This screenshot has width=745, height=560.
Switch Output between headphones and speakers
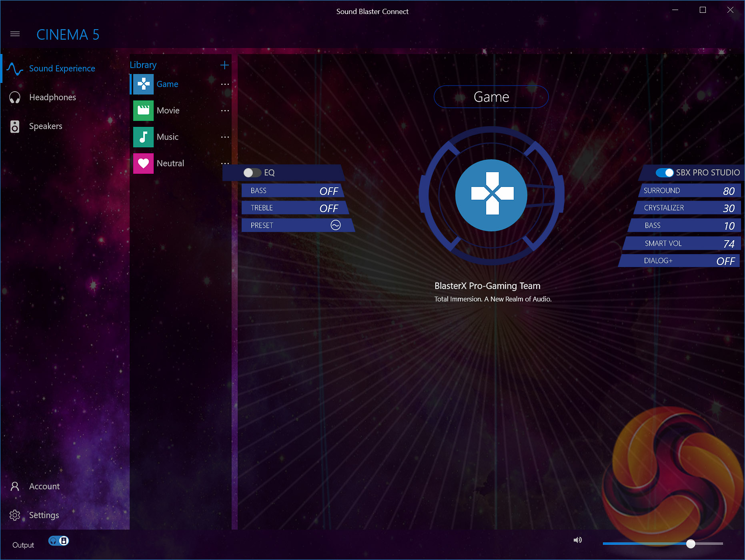(58, 541)
